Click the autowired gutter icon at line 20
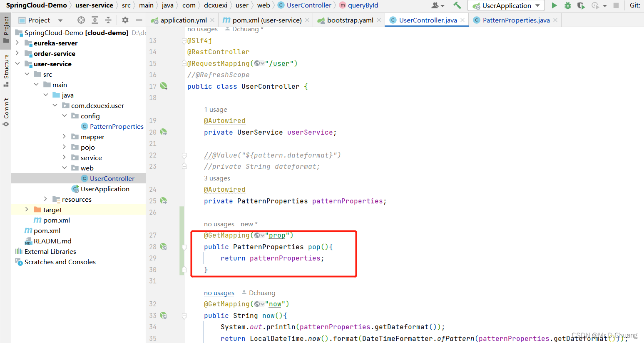Screen dimensions: 644x343 [x=164, y=132]
